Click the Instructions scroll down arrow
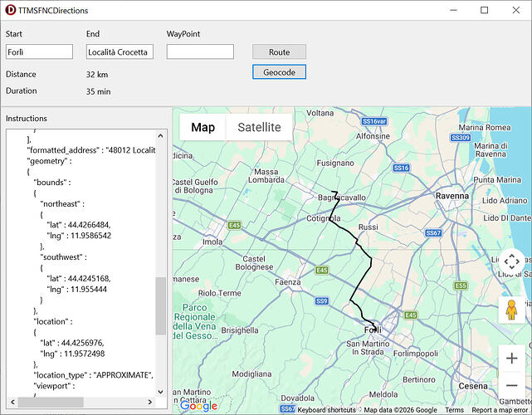The image size is (532, 415). point(160,392)
